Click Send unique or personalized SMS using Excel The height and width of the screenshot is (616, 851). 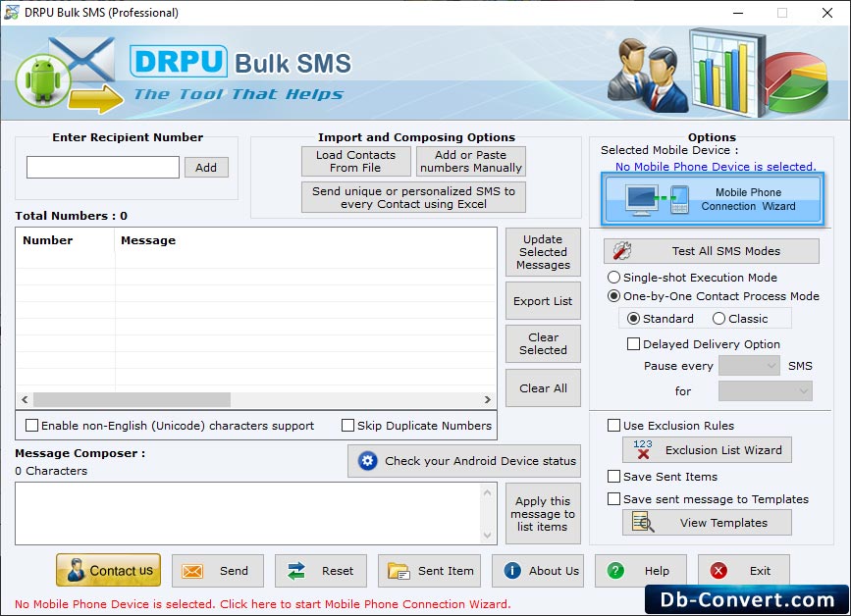[x=413, y=197]
